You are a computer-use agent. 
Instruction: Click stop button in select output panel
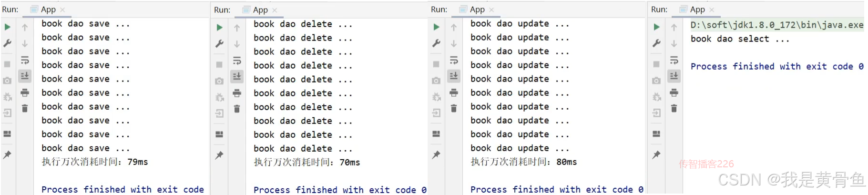pyautogui.click(x=656, y=64)
